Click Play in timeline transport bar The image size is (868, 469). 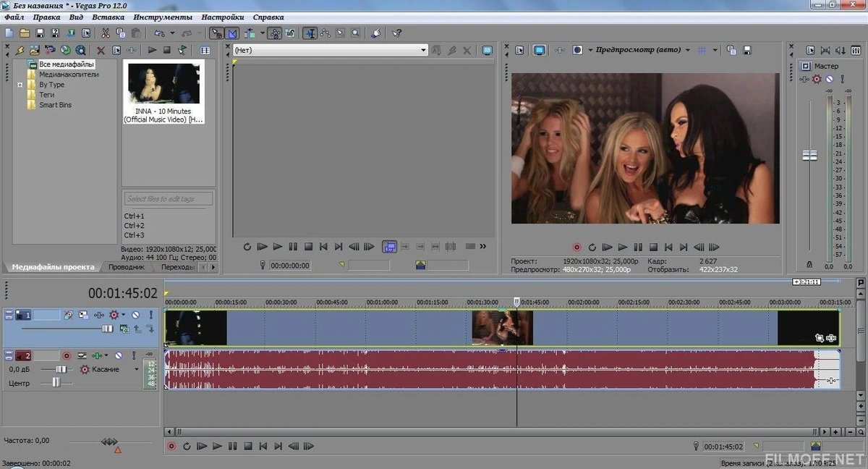[x=217, y=447]
